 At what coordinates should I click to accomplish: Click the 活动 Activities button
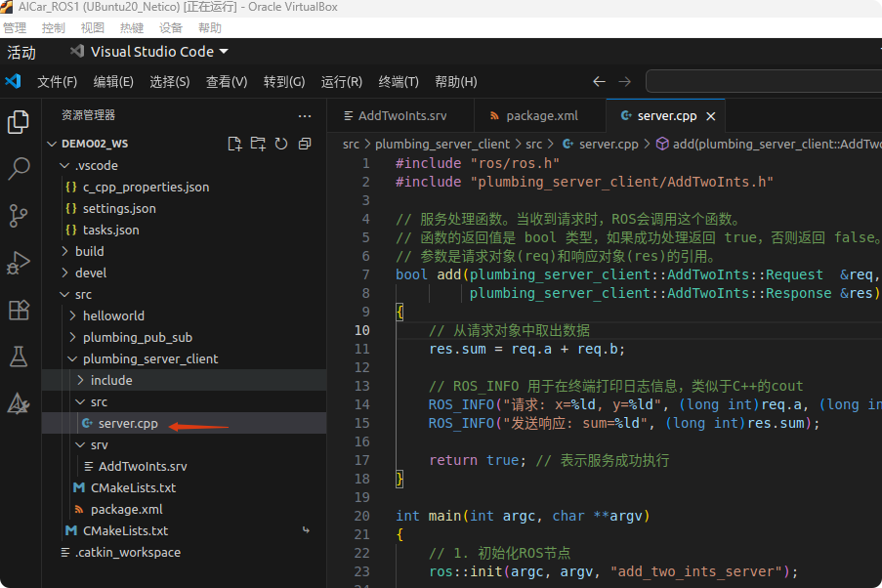point(21,53)
